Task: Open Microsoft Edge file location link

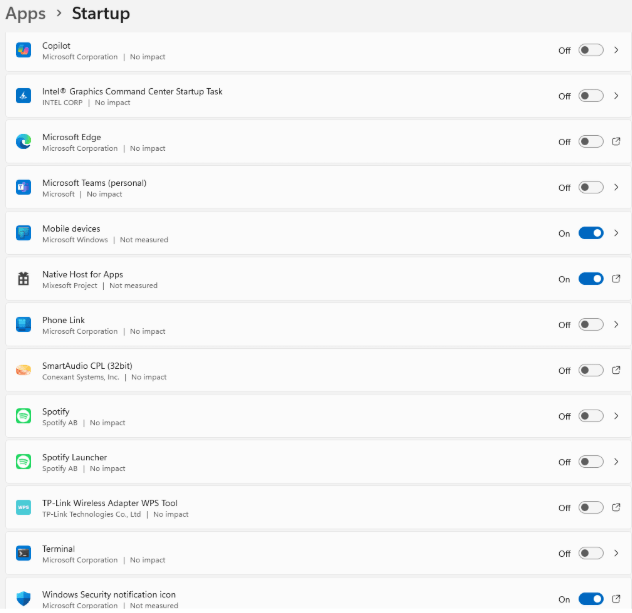Action: [616, 142]
